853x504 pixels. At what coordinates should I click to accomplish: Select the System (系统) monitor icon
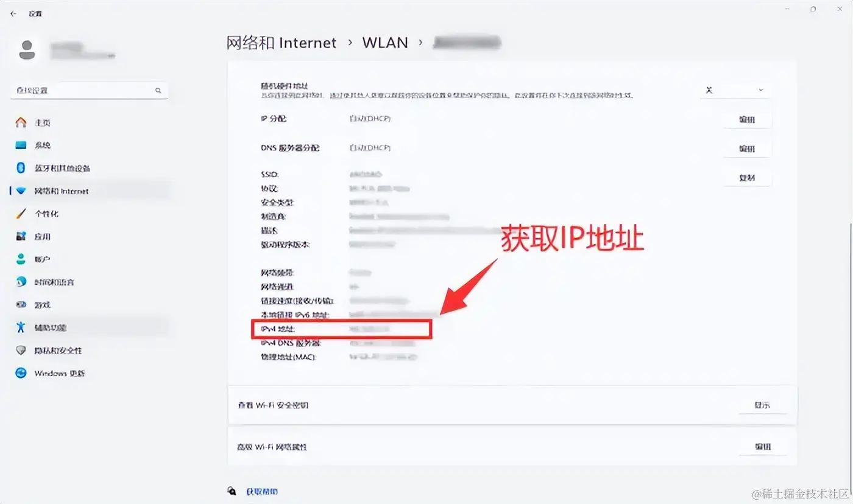click(21, 145)
